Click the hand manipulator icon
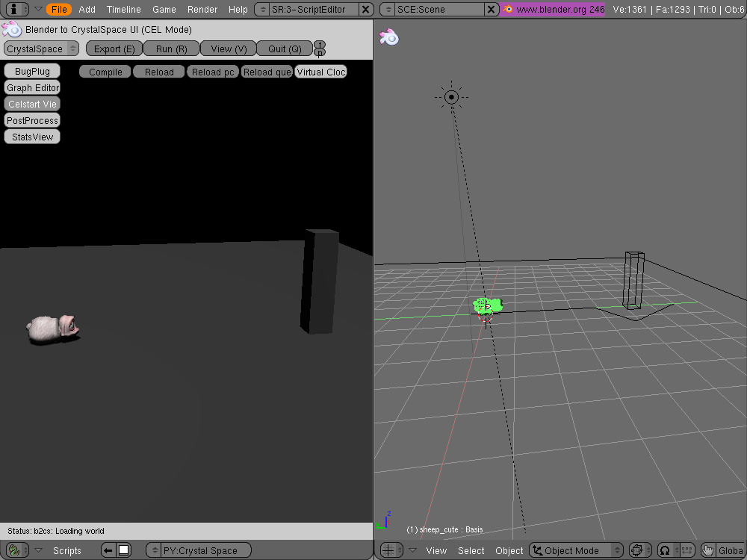The height and width of the screenshot is (560, 747). pos(707,550)
